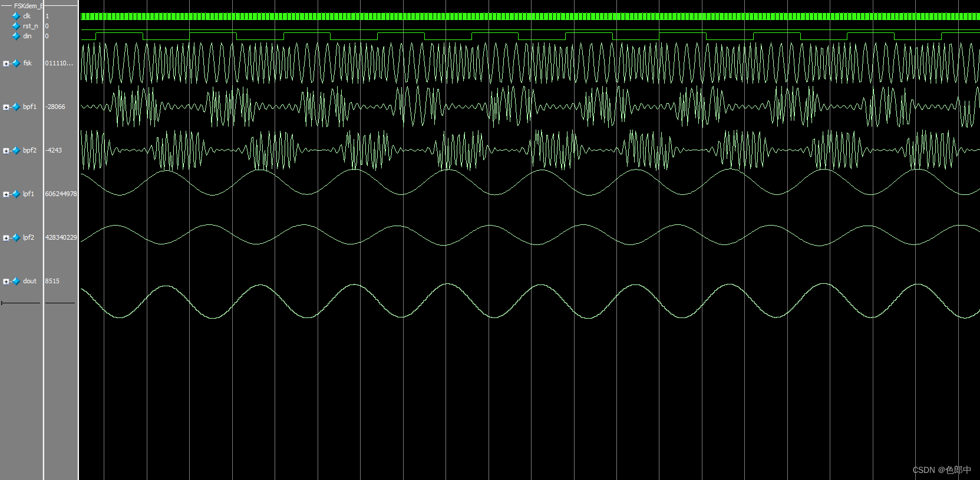Expand the bpf1 bus signal
The width and height of the screenshot is (980, 480).
point(6,107)
